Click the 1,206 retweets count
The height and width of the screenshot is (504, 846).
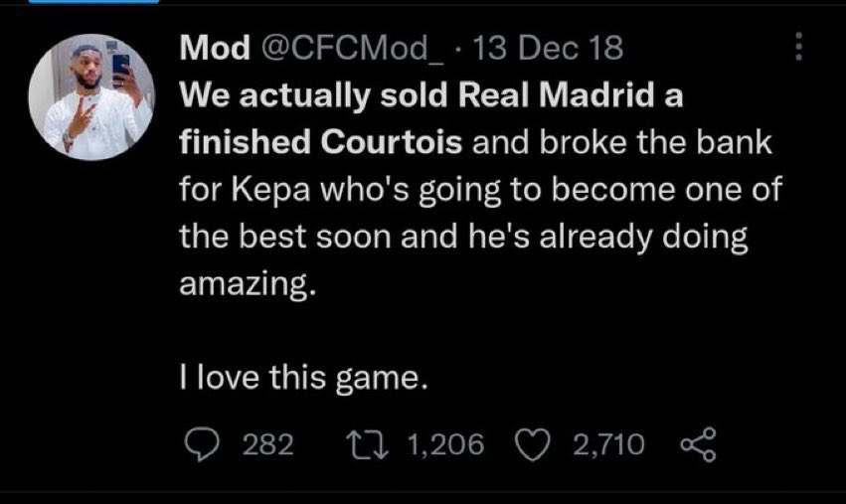(x=445, y=445)
